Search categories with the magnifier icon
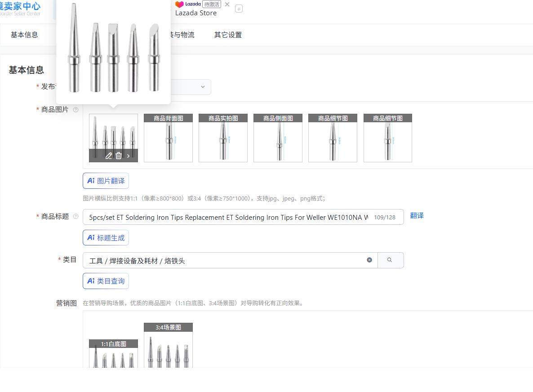 click(x=390, y=260)
